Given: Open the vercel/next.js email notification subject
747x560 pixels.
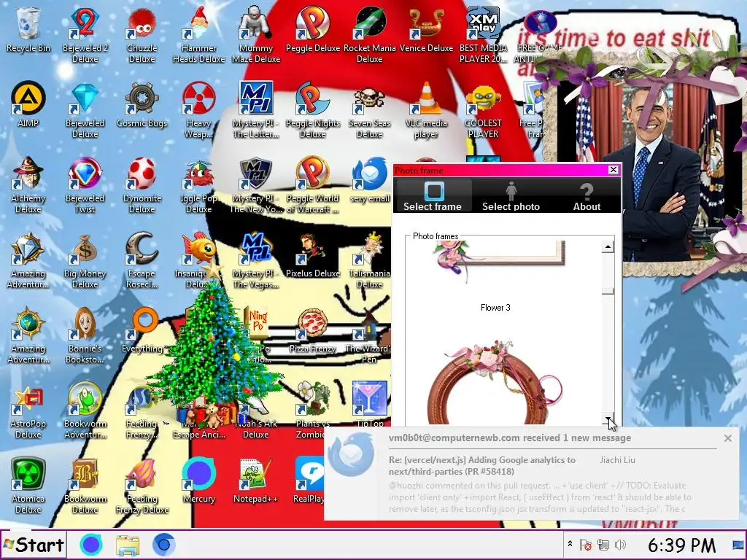Looking at the screenshot, I should 481,466.
